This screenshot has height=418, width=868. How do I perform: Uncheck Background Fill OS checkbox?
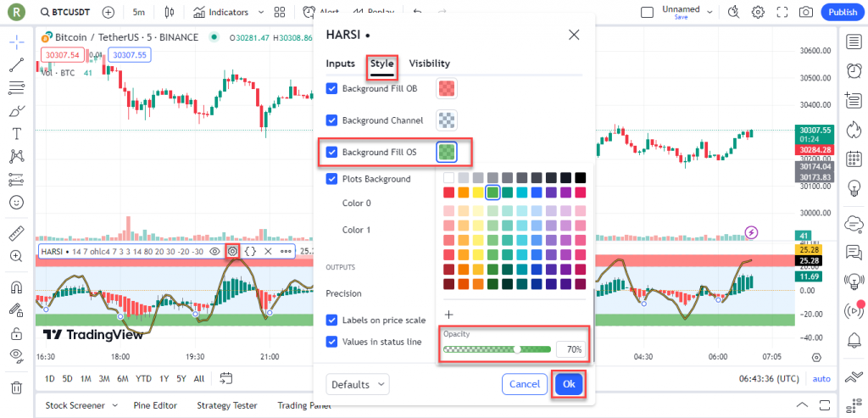click(x=332, y=153)
